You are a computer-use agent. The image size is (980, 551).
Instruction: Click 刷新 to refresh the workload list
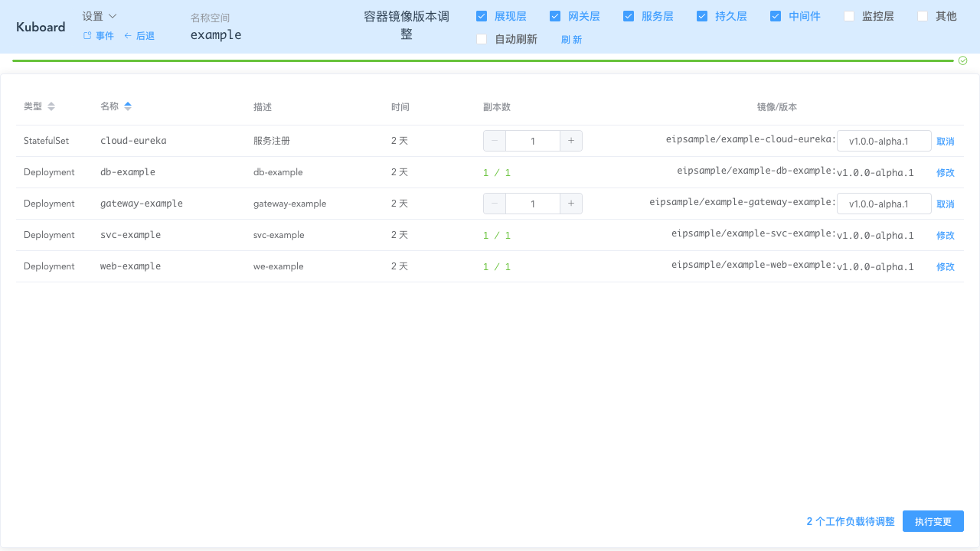coord(571,39)
